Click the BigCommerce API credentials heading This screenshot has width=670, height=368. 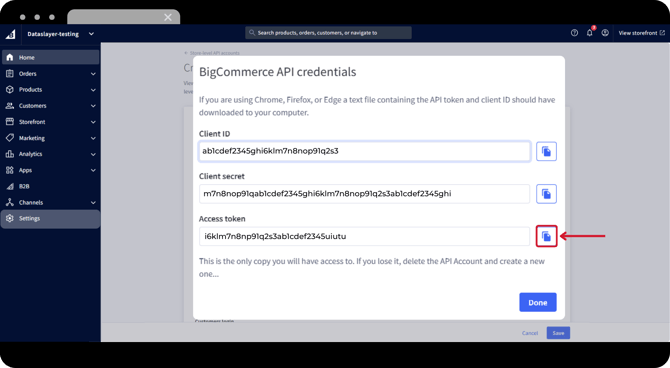click(x=278, y=72)
